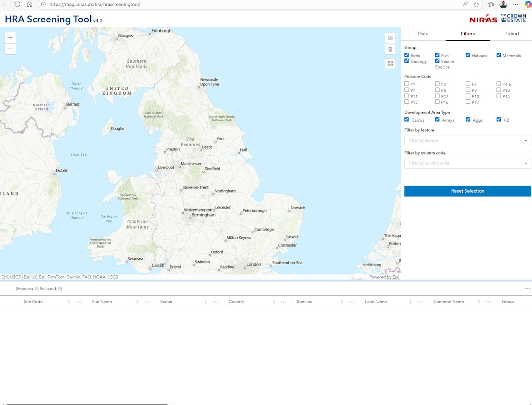Uncheck the Birds group checkbox
This screenshot has width=532, height=405.
point(406,55)
